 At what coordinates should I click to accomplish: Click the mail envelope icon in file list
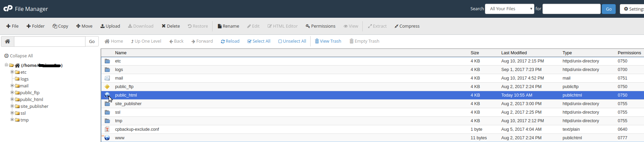point(107,78)
